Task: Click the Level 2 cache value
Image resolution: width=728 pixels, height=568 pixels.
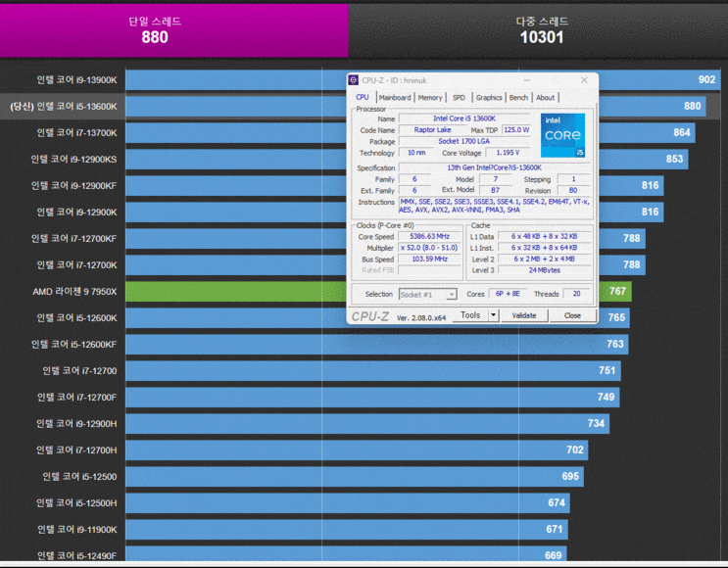Action: [544, 259]
